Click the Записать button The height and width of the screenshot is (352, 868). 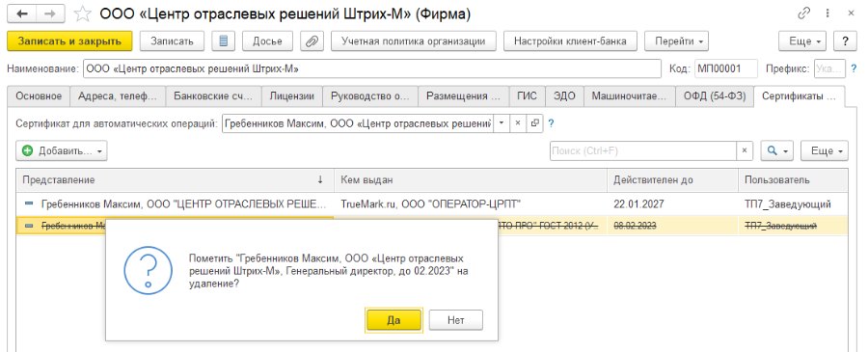(173, 41)
